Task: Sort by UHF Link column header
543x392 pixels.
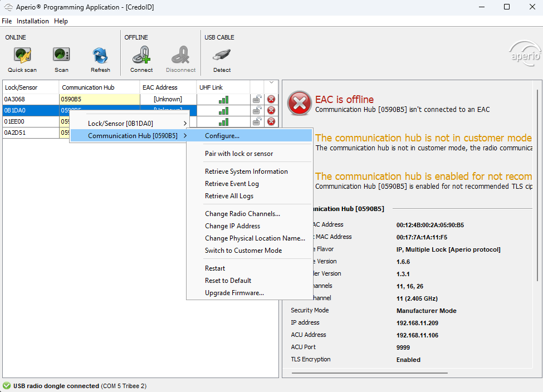Action: point(223,87)
